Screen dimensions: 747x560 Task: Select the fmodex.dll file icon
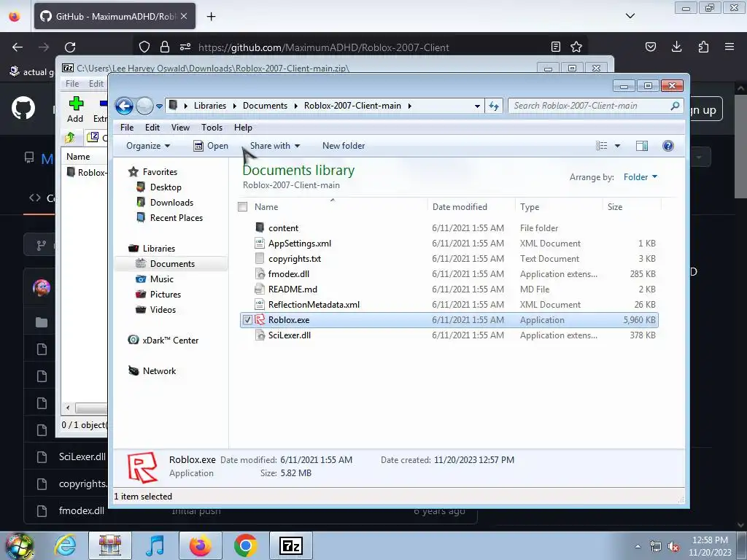tap(260, 273)
